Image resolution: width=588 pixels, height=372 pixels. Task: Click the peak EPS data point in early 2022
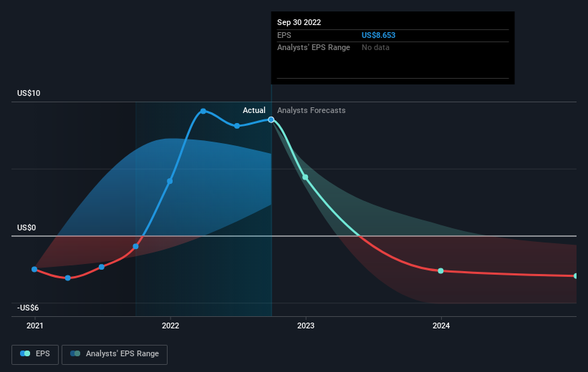click(203, 112)
